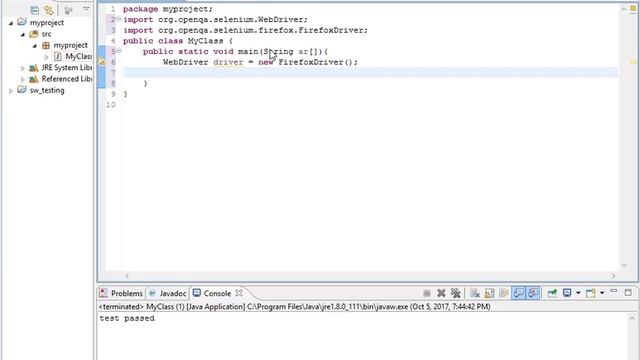Place cursor on empty line 7
This screenshot has width=640, height=360.
pyautogui.click(x=370, y=73)
